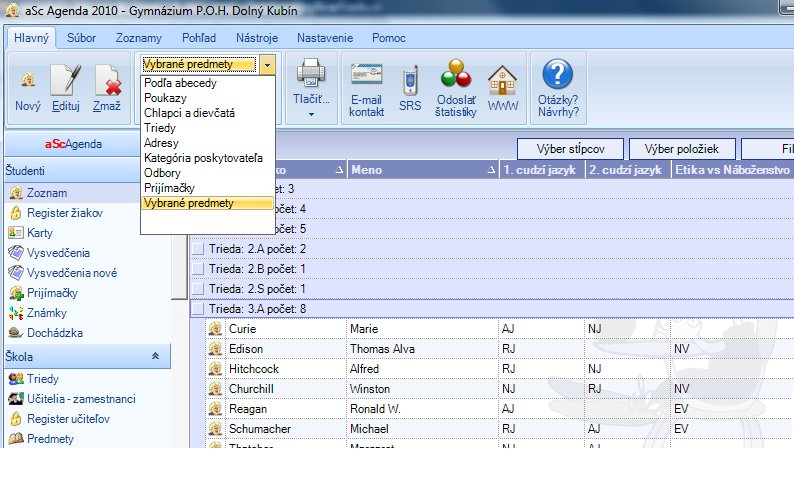Open Dochádzka in sidebar
This screenshot has height=477, width=794.
[x=55, y=333]
